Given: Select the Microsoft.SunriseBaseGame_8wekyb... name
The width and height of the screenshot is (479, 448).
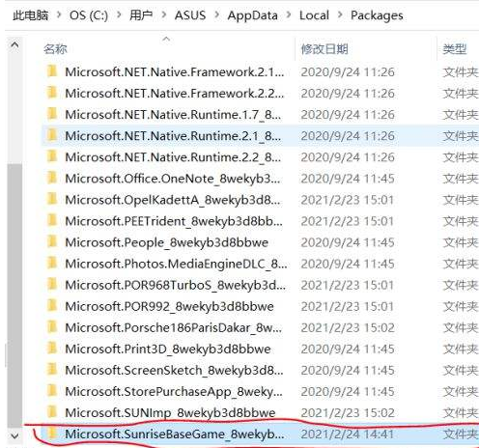Looking at the screenshot, I should [x=175, y=434].
